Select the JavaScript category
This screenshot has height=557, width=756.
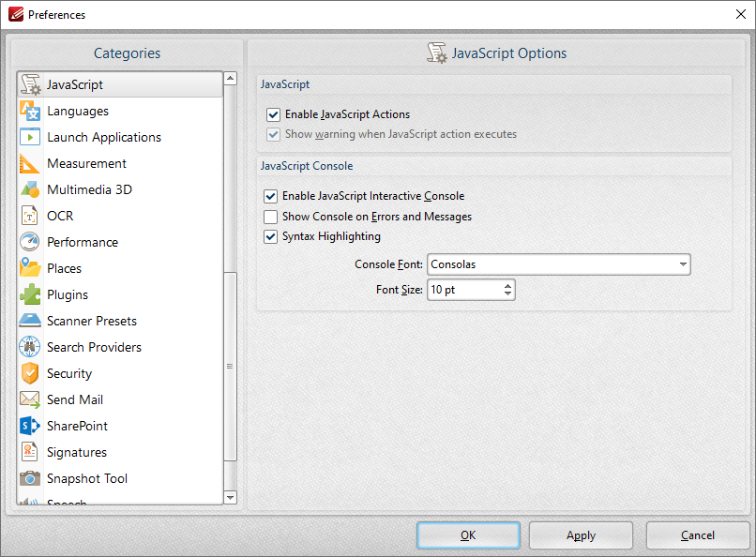point(120,84)
